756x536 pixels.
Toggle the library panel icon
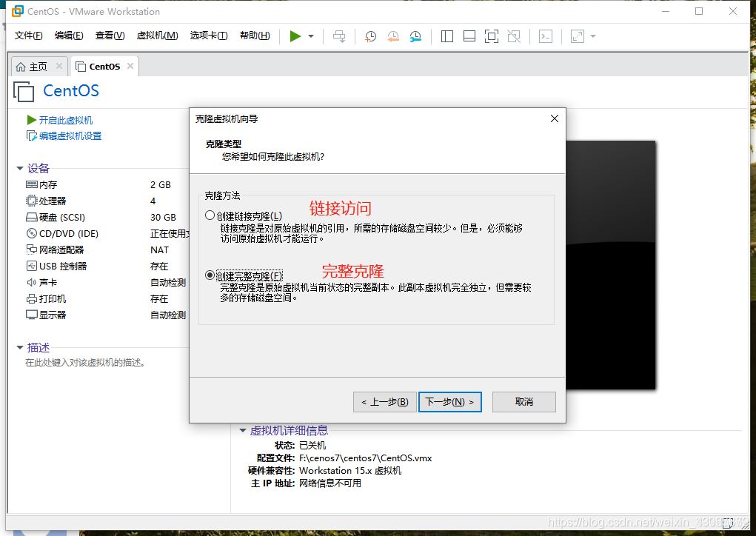coord(446,36)
